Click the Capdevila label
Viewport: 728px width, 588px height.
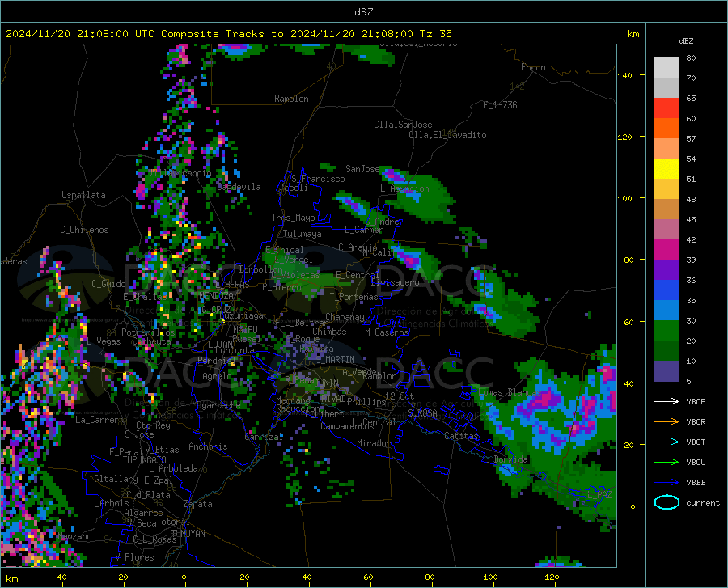click(x=239, y=187)
